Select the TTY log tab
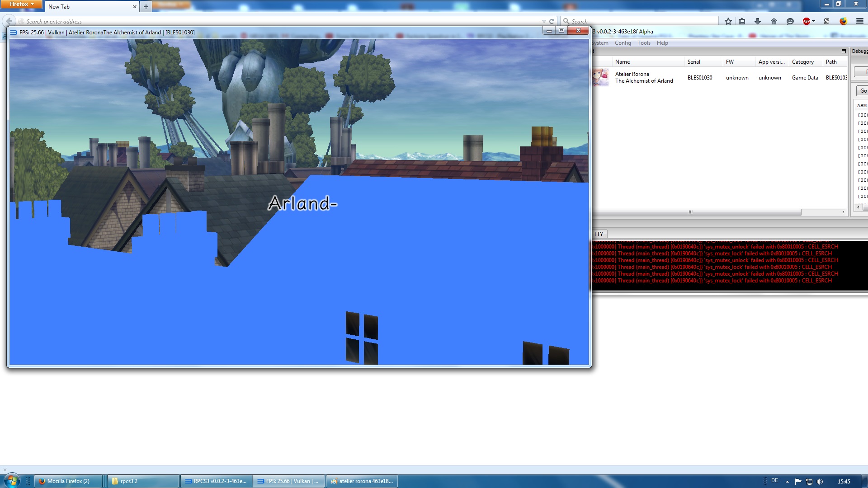Viewport: 868px width, 488px height. [599, 234]
